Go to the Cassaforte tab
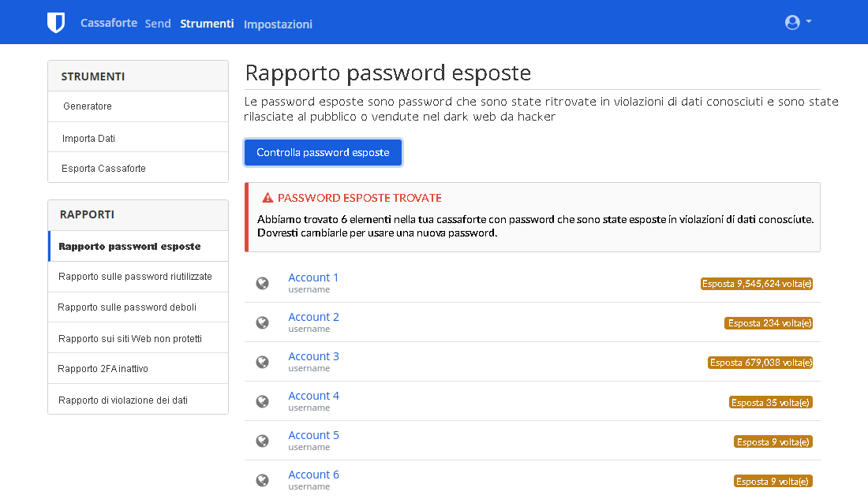Screen dimensions: 868x499 pos(109,23)
